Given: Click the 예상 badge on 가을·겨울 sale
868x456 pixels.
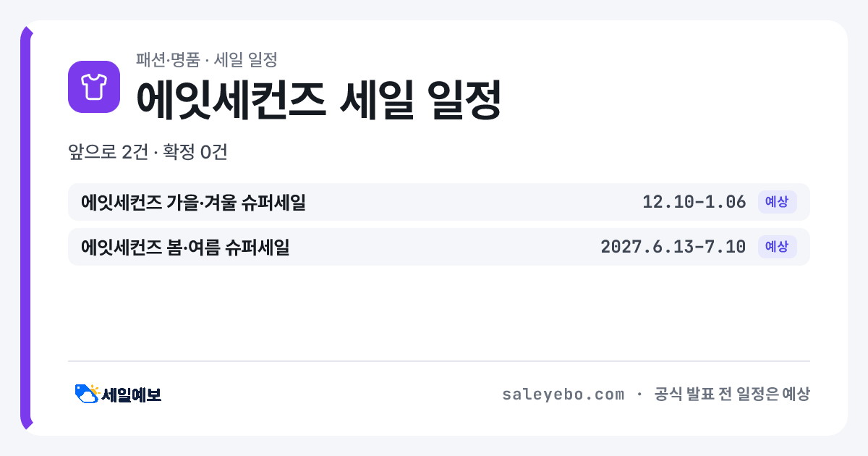Looking at the screenshot, I should tap(777, 202).
